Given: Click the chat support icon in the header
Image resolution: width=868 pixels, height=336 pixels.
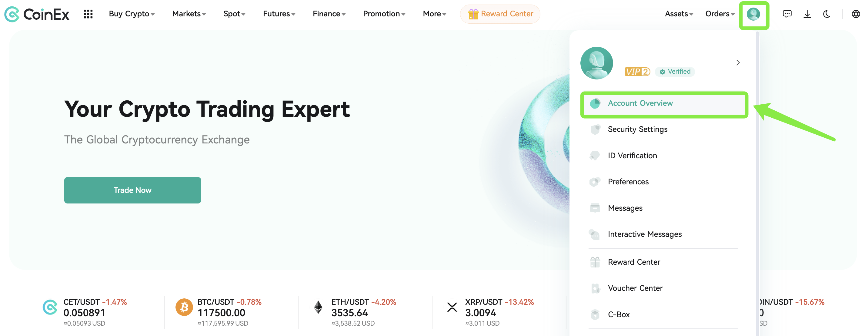Looking at the screenshot, I should [787, 14].
